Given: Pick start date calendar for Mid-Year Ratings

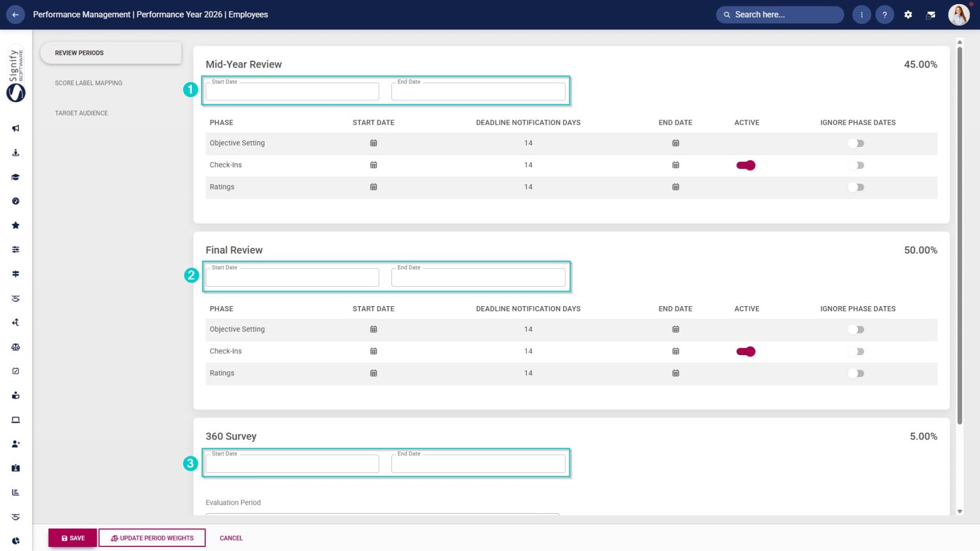Looking at the screenshot, I should [373, 187].
